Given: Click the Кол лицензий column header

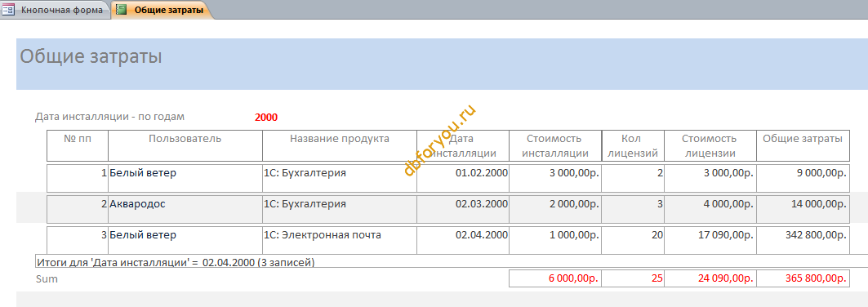Looking at the screenshot, I should (633, 146).
